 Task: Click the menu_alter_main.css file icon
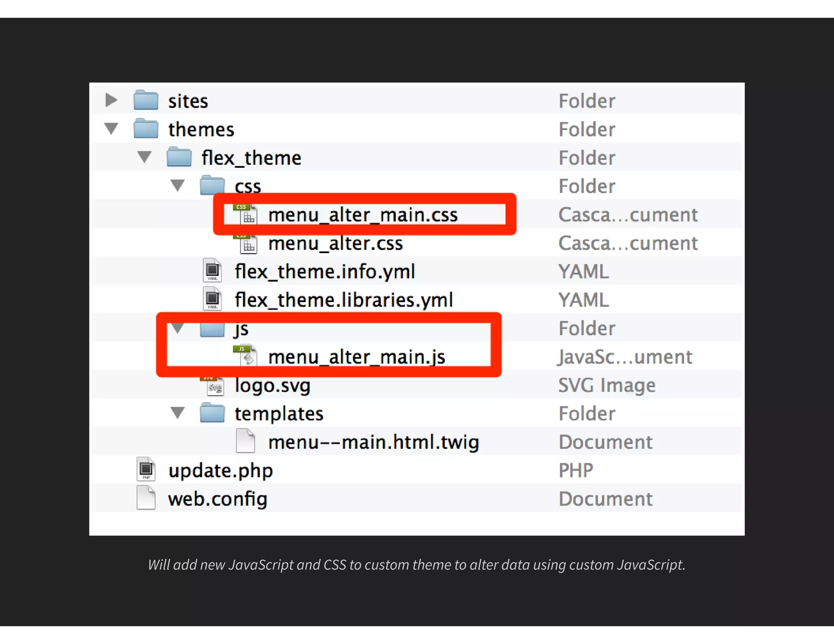(245, 214)
